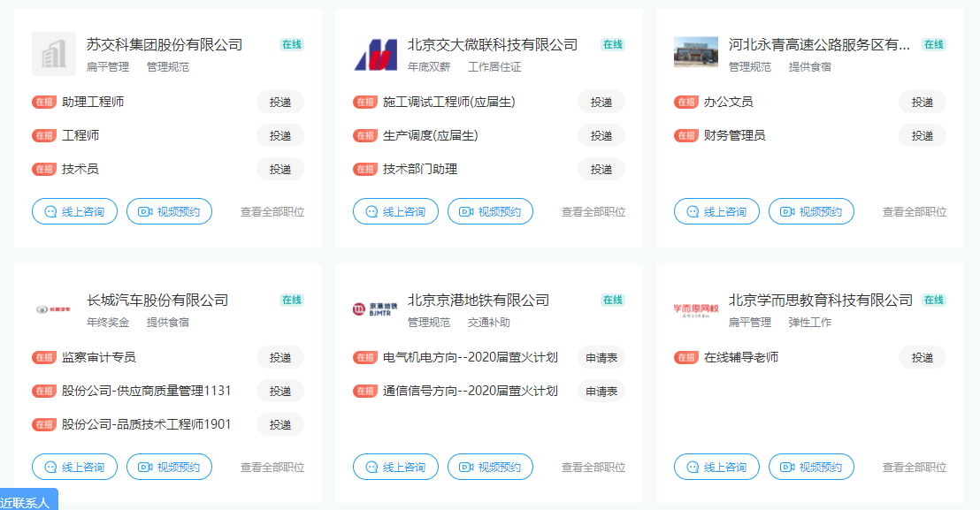
Task: Click 线上咨询 for 河北永青高速公路服务区
Action: (x=716, y=212)
